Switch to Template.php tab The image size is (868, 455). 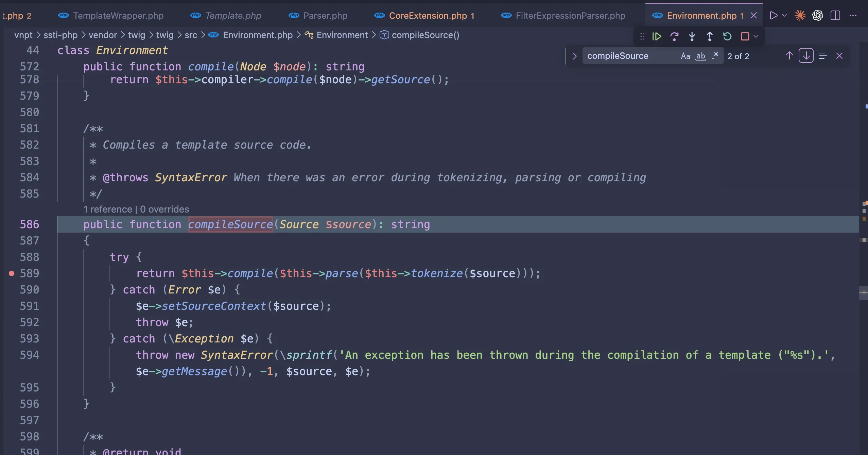233,16
